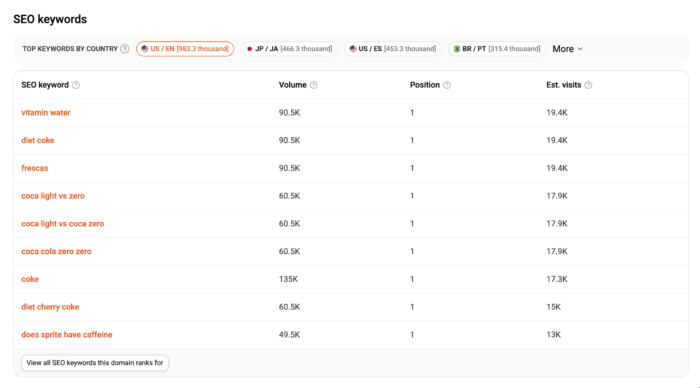The height and width of the screenshot is (388, 700).
Task: Click the SEO keywords section heading
Action: point(50,19)
